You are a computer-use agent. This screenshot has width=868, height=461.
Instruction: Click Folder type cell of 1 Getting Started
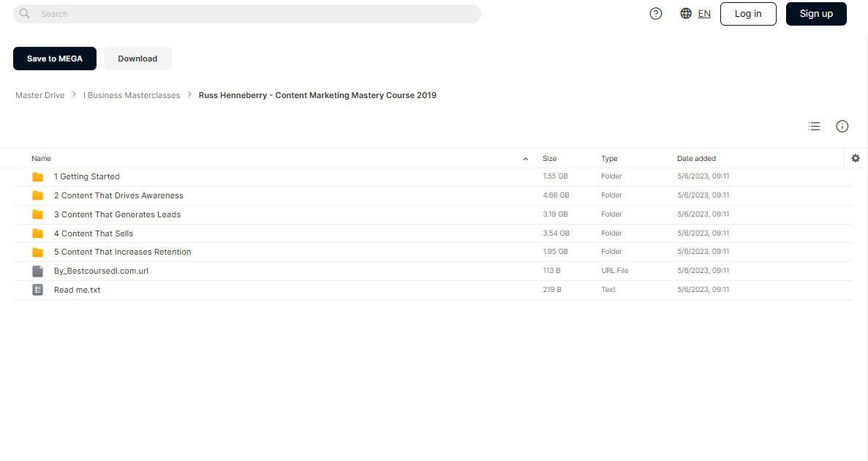click(612, 176)
